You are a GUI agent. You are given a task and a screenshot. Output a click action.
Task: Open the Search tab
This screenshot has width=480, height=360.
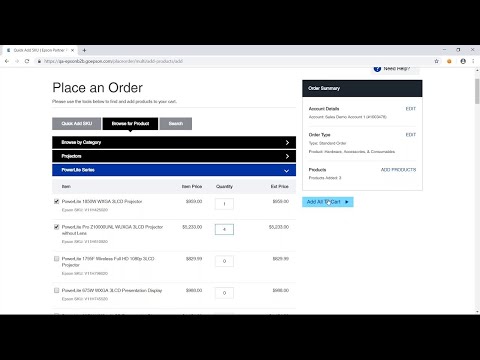[x=176, y=124]
